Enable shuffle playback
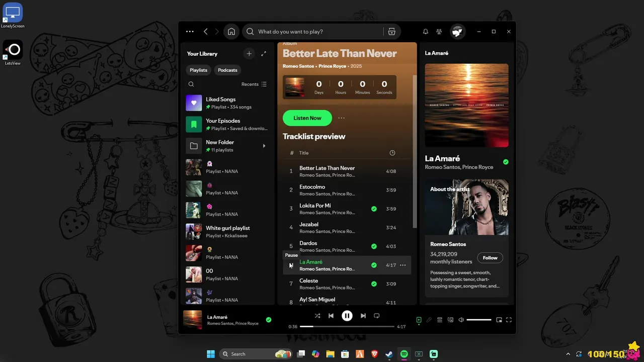The width and height of the screenshot is (644, 362). [317, 316]
